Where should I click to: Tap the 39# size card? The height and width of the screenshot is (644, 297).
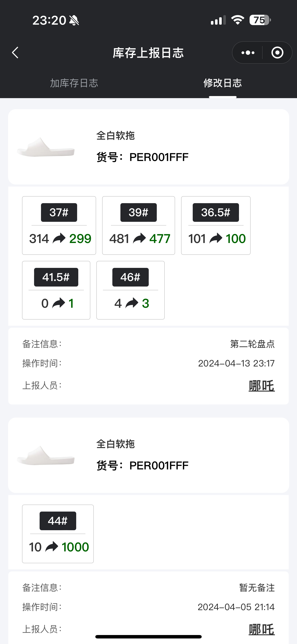pos(139,225)
